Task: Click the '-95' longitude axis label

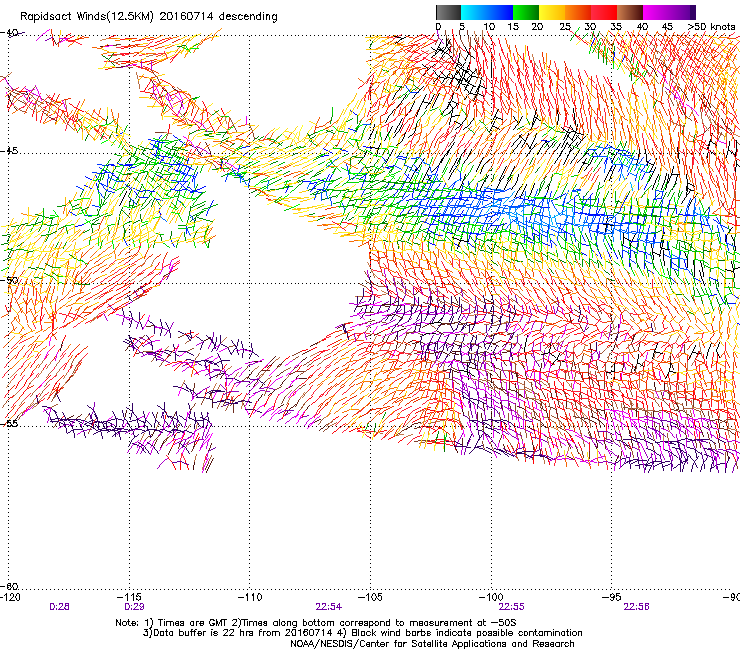Action: tap(612, 597)
